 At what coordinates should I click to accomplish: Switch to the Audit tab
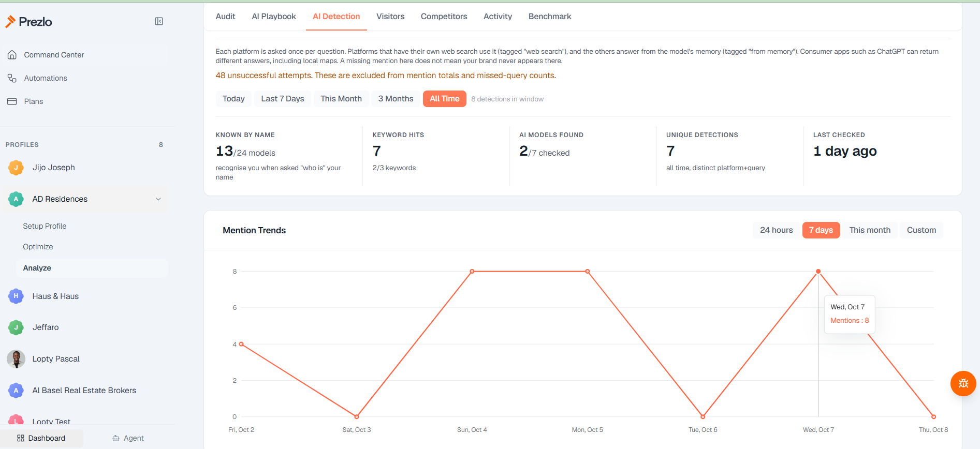coord(225,17)
